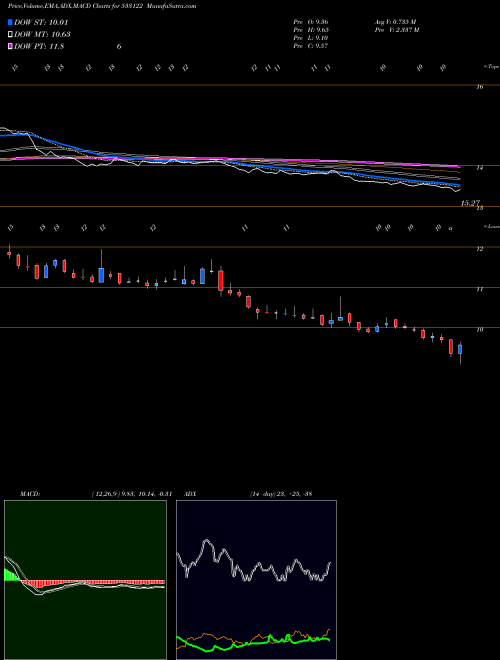Click the ADX (14 day) values readout

tap(280, 494)
